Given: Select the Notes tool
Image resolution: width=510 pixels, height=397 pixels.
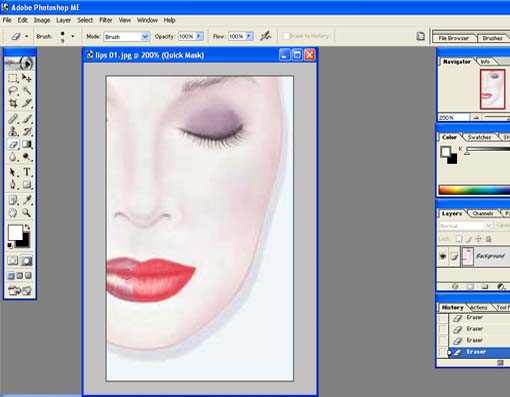Looking at the screenshot, I should click(x=13, y=200).
